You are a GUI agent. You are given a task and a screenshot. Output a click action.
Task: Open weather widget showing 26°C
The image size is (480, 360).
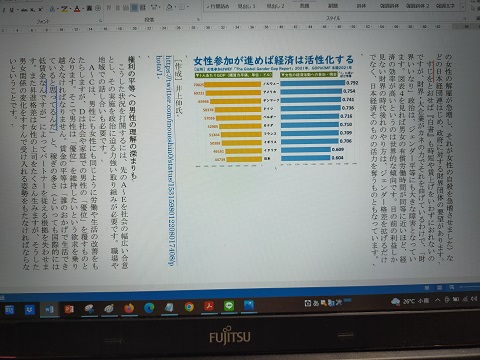(410, 301)
